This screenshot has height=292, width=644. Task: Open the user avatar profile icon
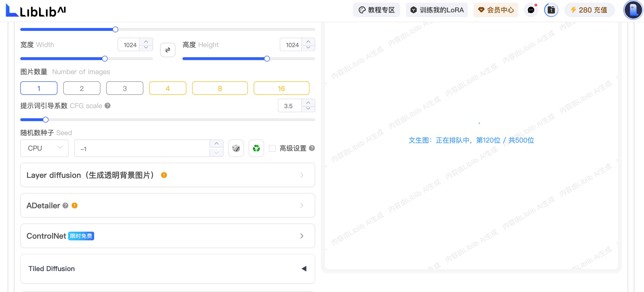tap(633, 10)
